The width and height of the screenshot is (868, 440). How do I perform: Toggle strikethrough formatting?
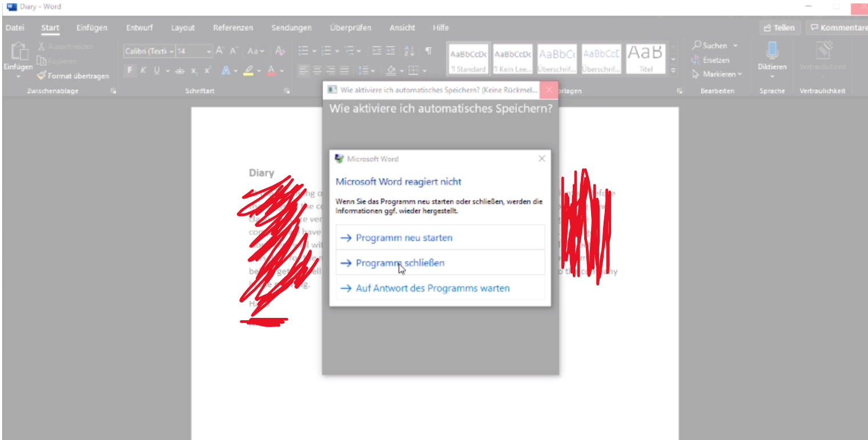click(x=180, y=71)
